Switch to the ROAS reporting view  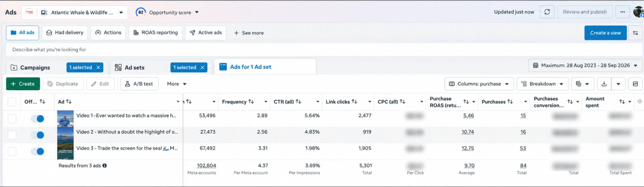155,33
